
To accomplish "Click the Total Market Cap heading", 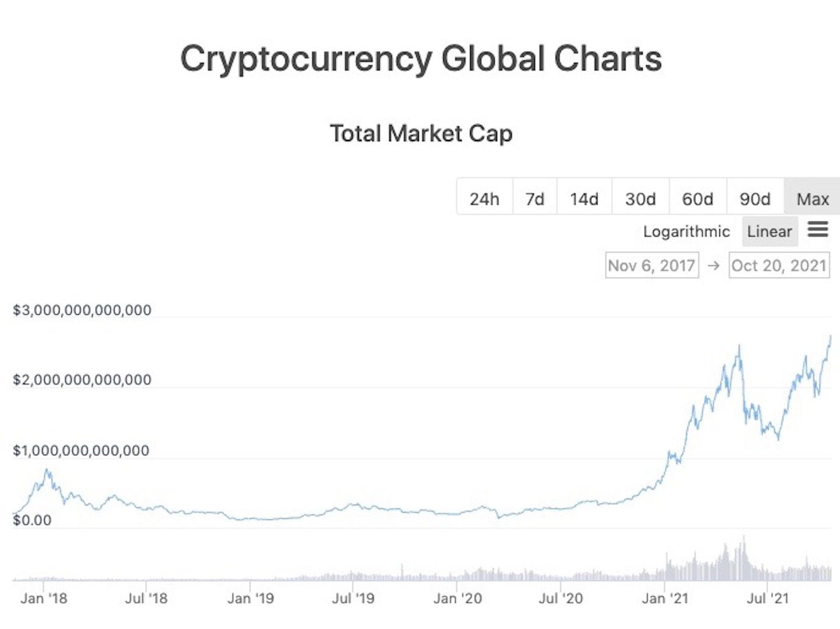I will pyautogui.click(x=421, y=133).
